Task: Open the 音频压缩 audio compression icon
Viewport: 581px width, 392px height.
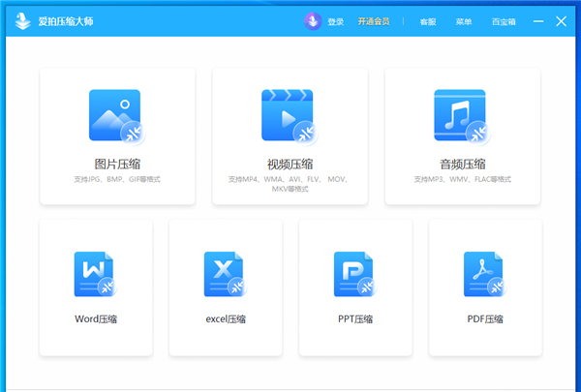Action: tap(463, 116)
